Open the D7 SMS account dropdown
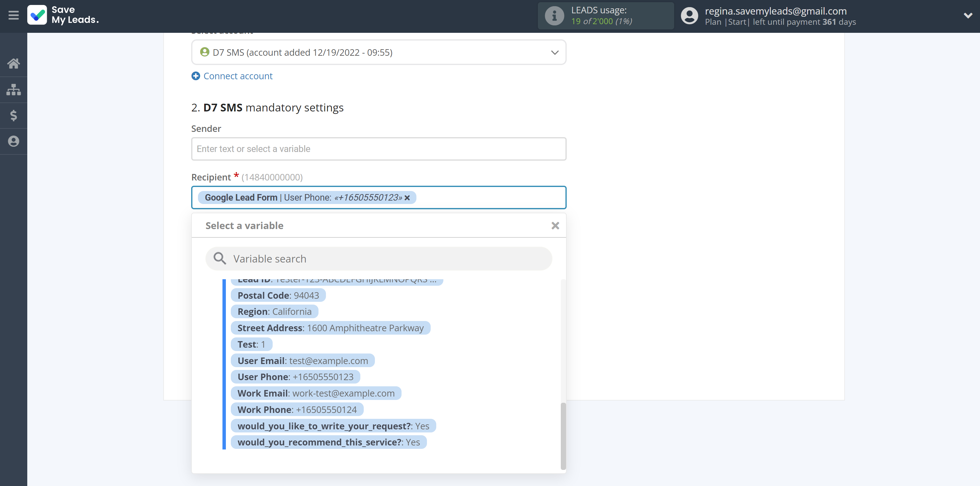980x486 pixels. coord(379,52)
